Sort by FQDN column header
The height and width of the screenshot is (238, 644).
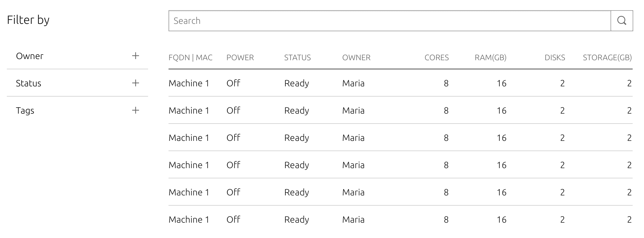(179, 58)
